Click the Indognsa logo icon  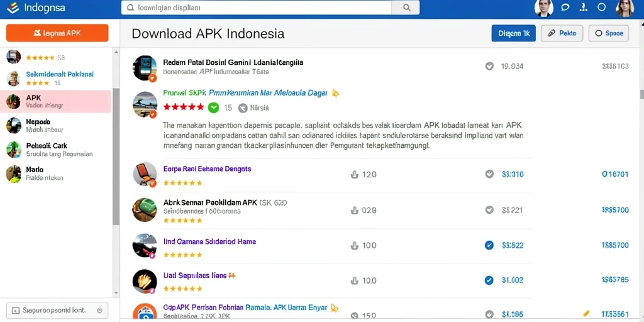coord(13,8)
